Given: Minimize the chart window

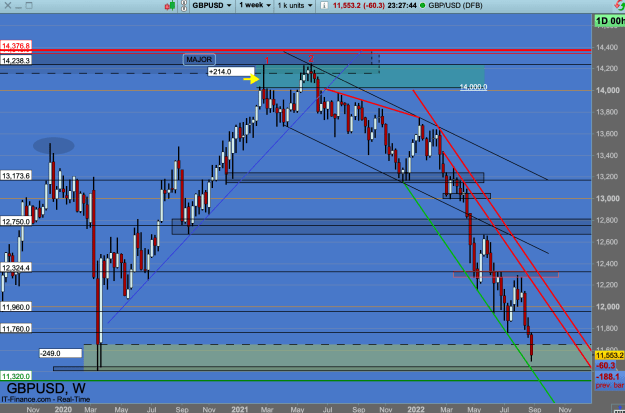Looking at the screenshot, I should click(18, 6).
